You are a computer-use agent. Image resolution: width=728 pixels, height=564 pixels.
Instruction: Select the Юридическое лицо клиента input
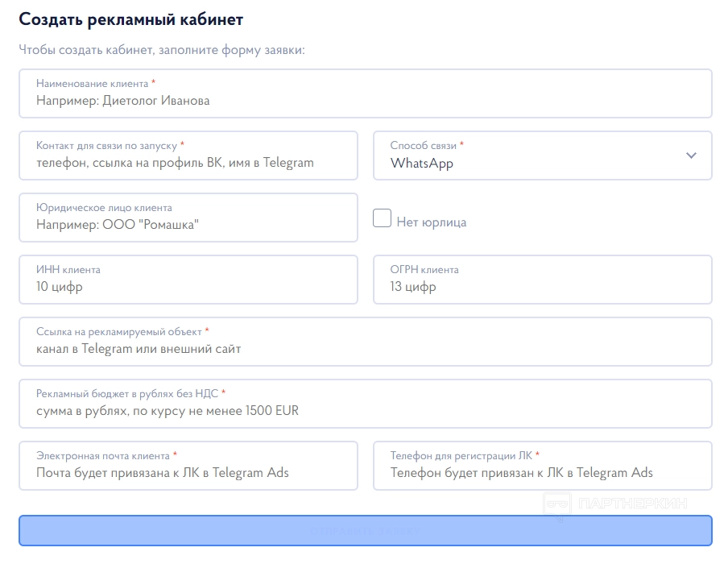188,225
